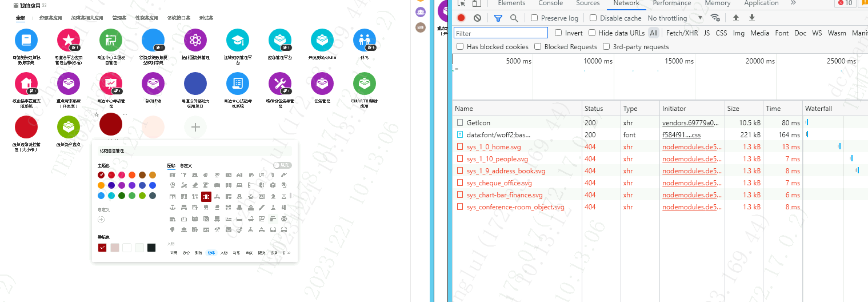Screen dimensions: 868x302
Task: Open the No throttling dropdown
Action: (675, 18)
